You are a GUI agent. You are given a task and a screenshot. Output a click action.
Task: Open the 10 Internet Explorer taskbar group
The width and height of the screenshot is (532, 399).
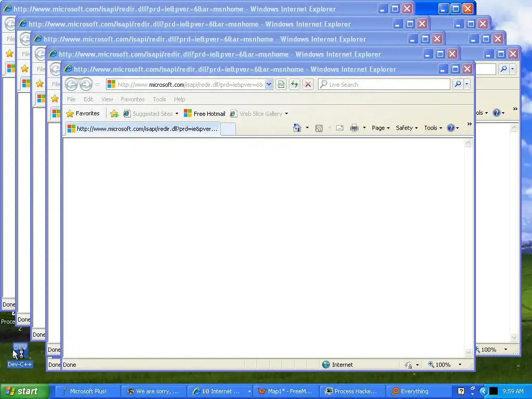tap(220, 391)
